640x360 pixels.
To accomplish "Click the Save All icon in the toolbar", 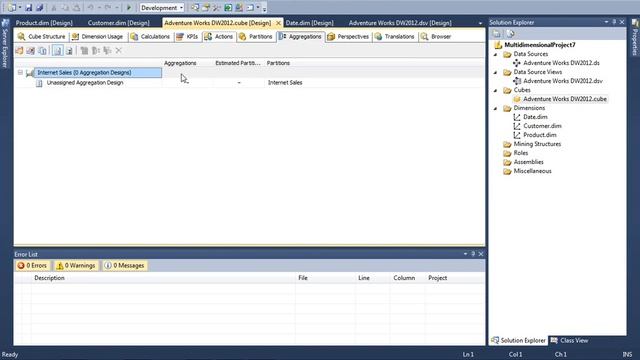I will 40,8.
